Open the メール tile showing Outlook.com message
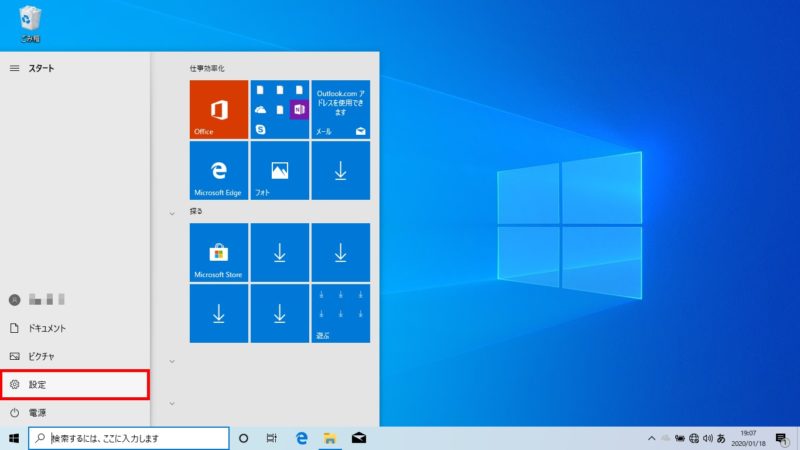The image size is (800, 450). click(x=341, y=109)
